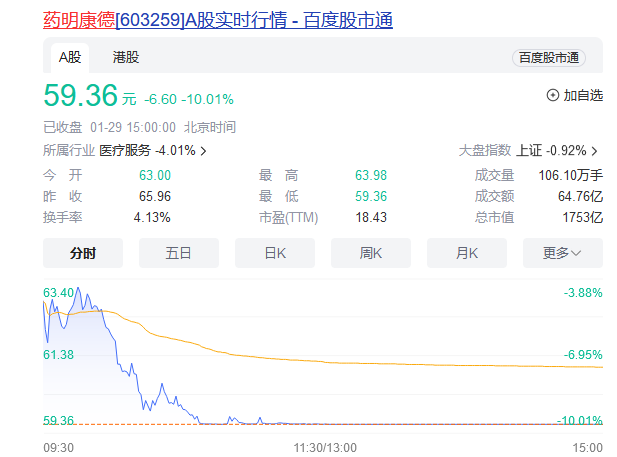Click the 09:30 time axis label
Image resolution: width=617 pixels, height=457 pixels.
pyautogui.click(x=58, y=448)
